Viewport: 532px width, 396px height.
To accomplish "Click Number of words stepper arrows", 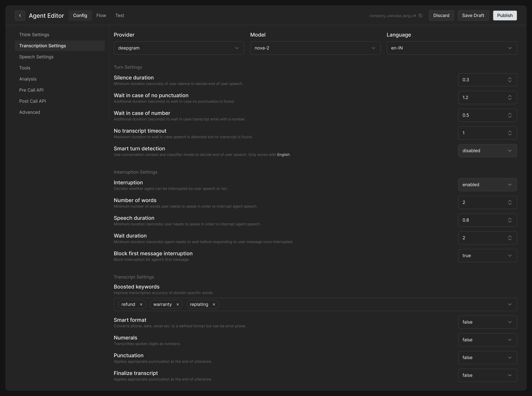I will pos(510,203).
